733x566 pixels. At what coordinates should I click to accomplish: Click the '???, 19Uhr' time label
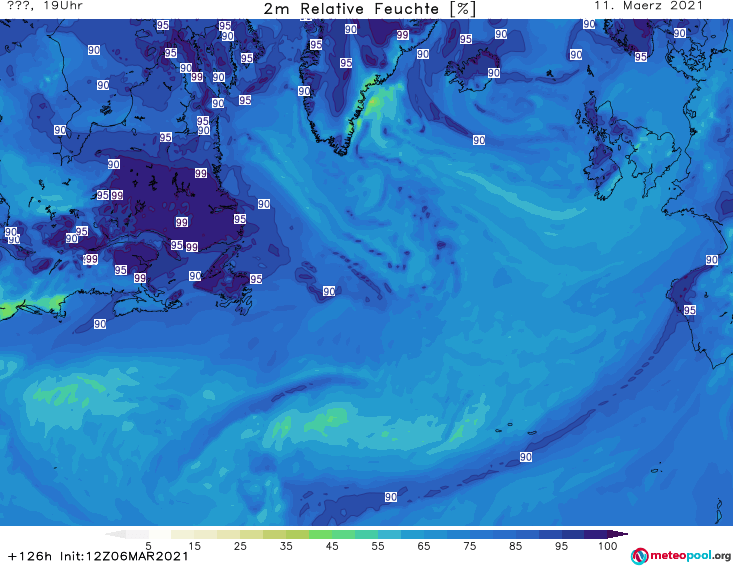tap(45, 6)
